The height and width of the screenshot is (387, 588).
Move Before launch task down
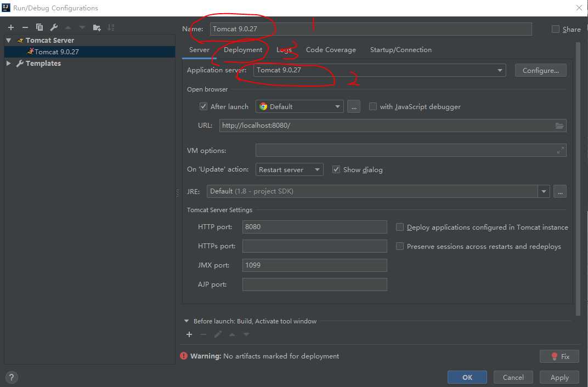(x=246, y=334)
